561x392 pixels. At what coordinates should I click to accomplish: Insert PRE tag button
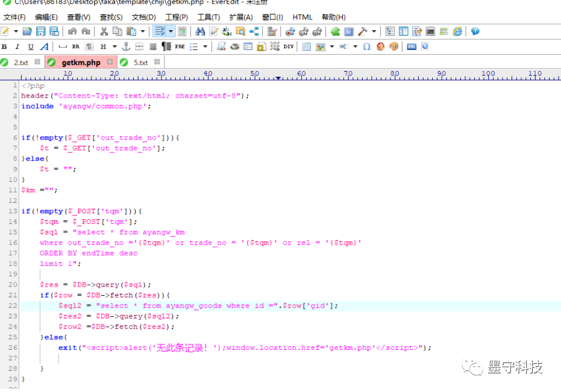click(x=180, y=46)
